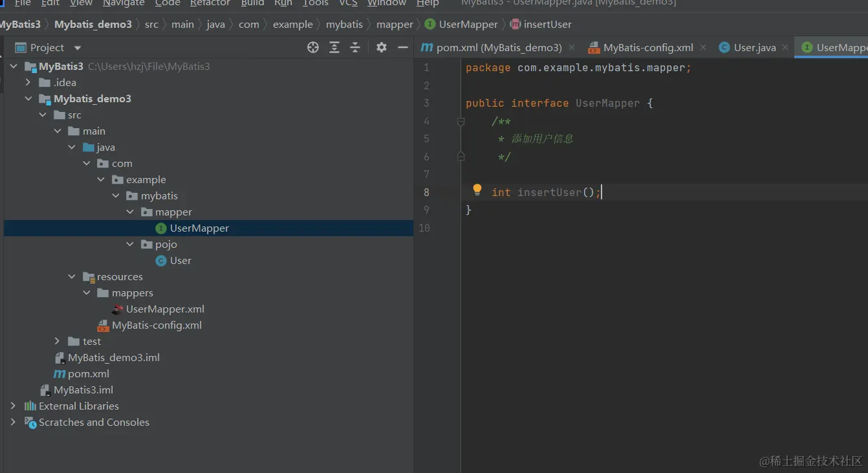Click line number 8 in the gutter

point(426,192)
